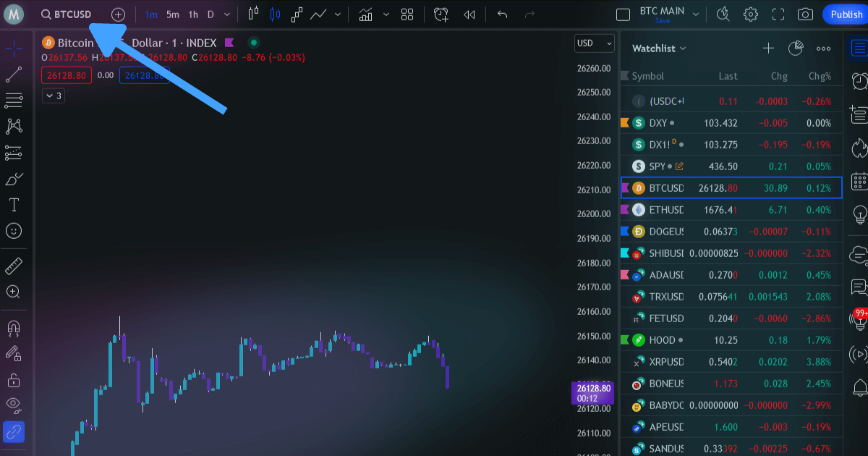Open the BTC MAIN layout dropdown chevron
Image resolution: width=868 pixels, height=456 pixels.
[x=696, y=14]
